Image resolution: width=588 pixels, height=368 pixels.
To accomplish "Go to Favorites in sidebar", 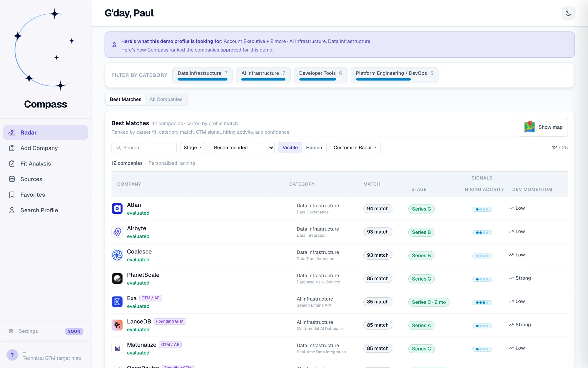I will pyautogui.click(x=45, y=195).
